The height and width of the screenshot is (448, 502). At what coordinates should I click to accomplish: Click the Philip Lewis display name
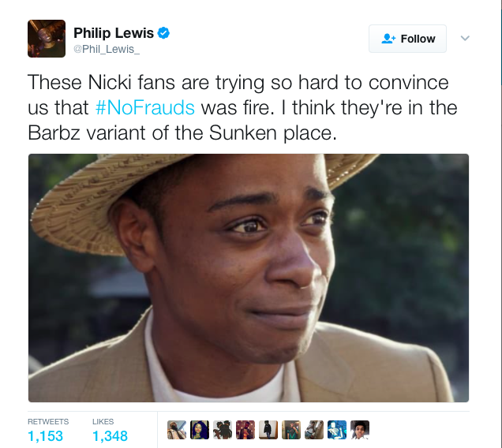(x=114, y=33)
